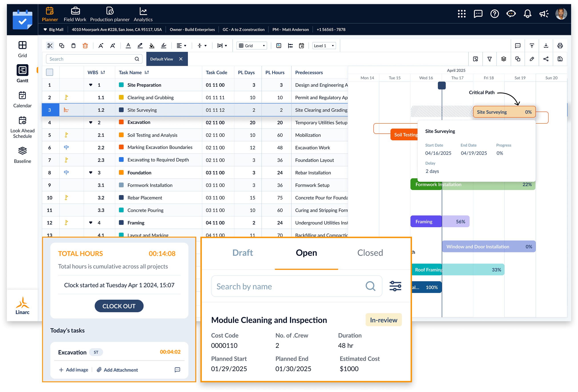Viewport: 578px width, 392px height.
Task: Collapse the Excavation task group
Action: pyautogui.click(x=91, y=123)
